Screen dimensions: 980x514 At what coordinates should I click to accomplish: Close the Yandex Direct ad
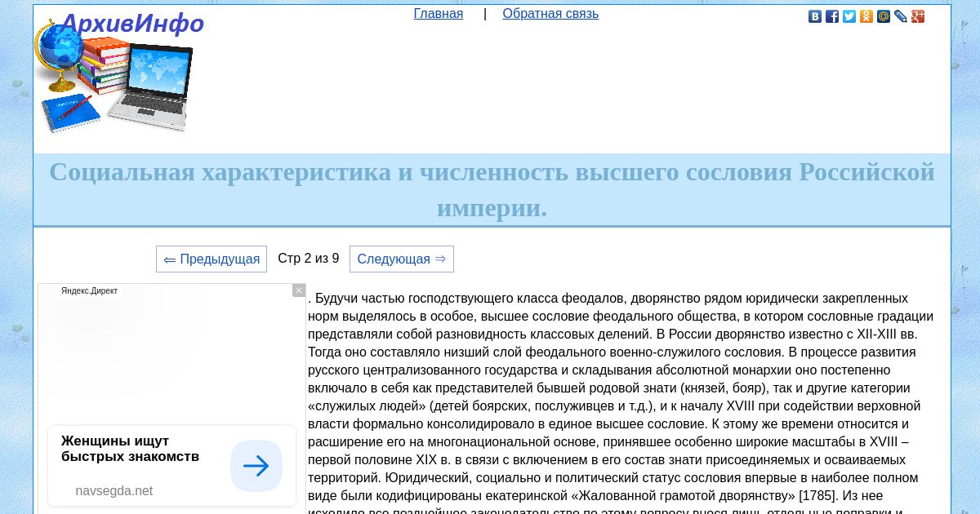pyautogui.click(x=299, y=290)
